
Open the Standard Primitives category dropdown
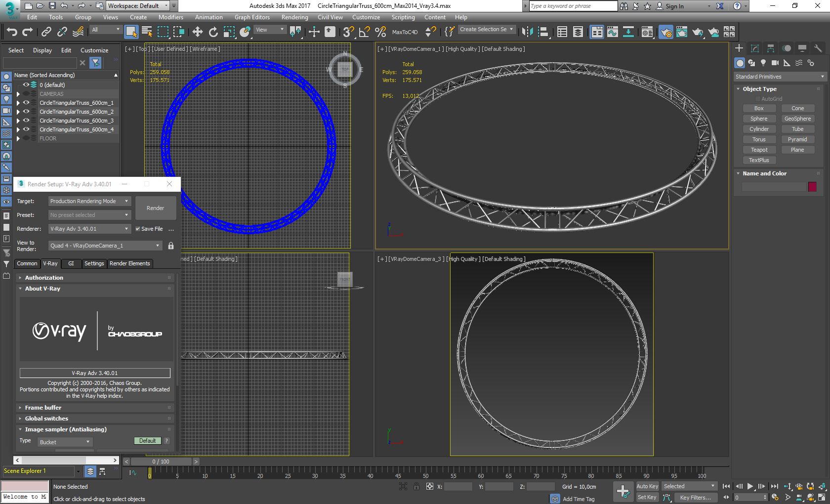pyautogui.click(x=779, y=77)
